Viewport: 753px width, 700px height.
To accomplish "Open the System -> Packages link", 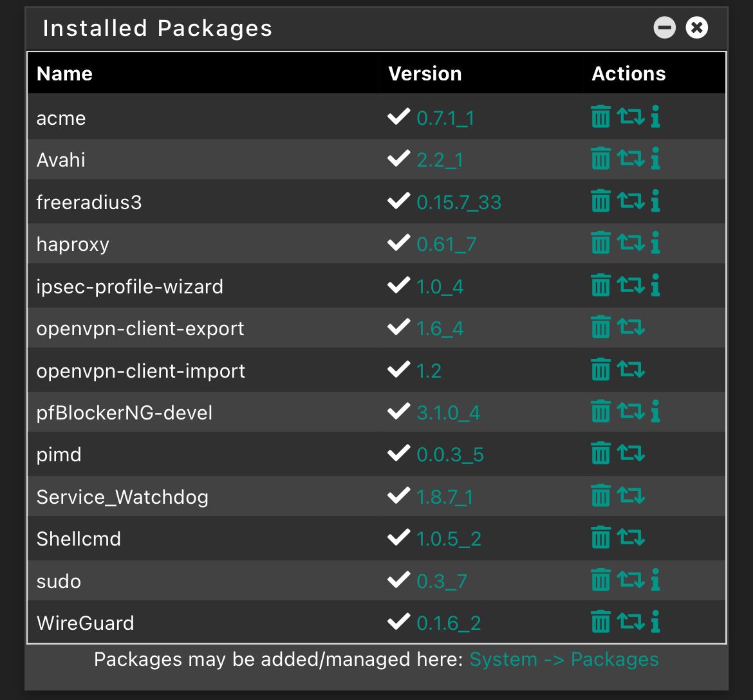I will coord(564,659).
